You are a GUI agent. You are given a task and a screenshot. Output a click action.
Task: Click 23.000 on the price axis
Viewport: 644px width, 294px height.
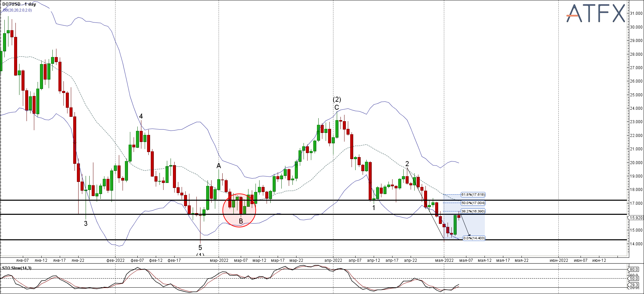point(636,122)
